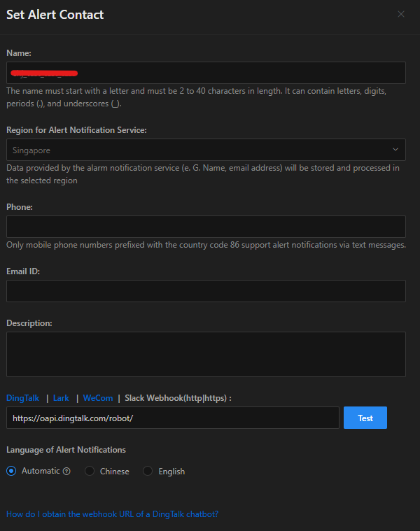Expand the Region dropdown chevron

point(395,150)
